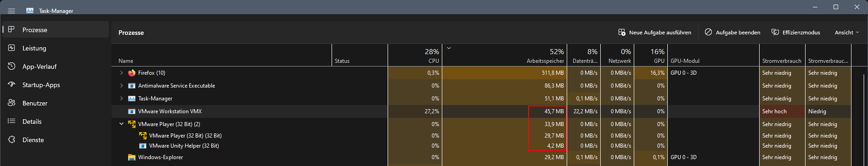The width and height of the screenshot is (868, 166).
Task: Open the Ansicht view dropdown
Action: tap(847, 33)
